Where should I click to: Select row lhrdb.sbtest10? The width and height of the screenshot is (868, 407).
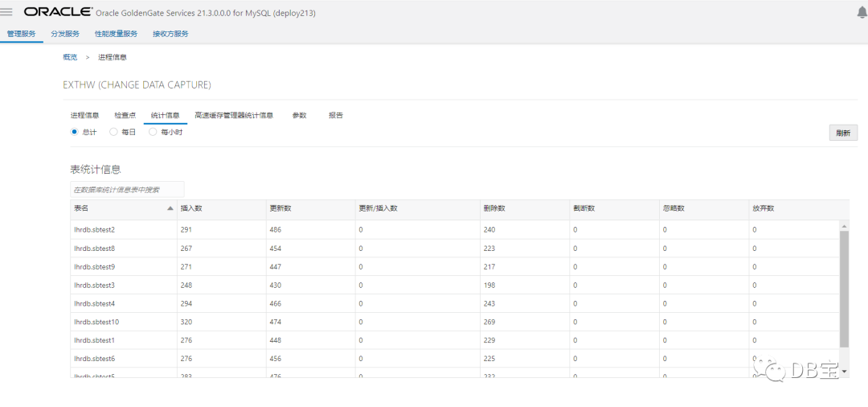click(x=455, y=322)
